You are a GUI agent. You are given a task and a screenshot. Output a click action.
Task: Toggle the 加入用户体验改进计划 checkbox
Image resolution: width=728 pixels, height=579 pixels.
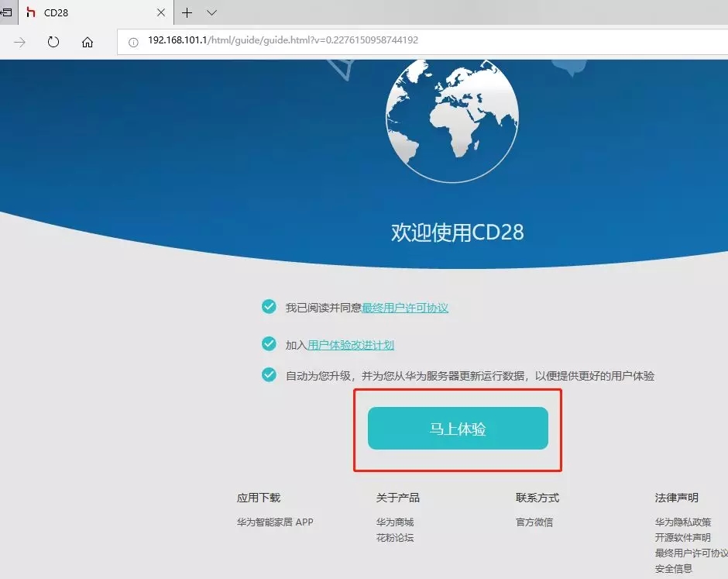269,344
